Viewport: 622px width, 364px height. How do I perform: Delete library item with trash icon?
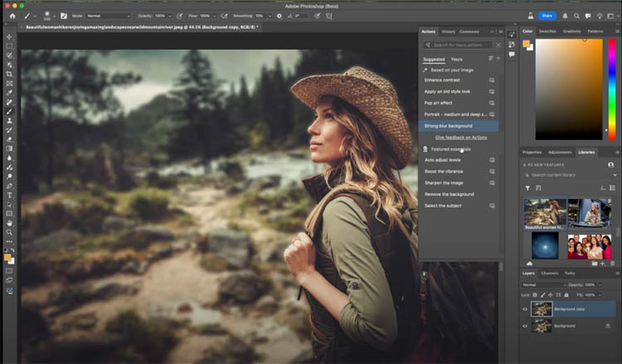[613, 264]
